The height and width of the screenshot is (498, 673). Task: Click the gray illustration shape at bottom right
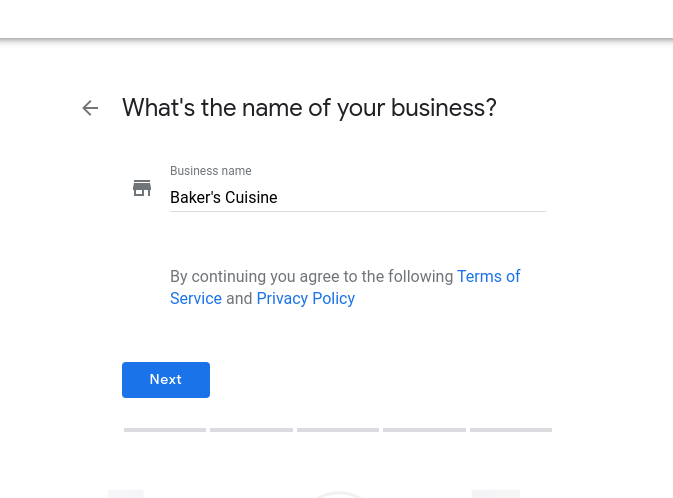[496, 494]
